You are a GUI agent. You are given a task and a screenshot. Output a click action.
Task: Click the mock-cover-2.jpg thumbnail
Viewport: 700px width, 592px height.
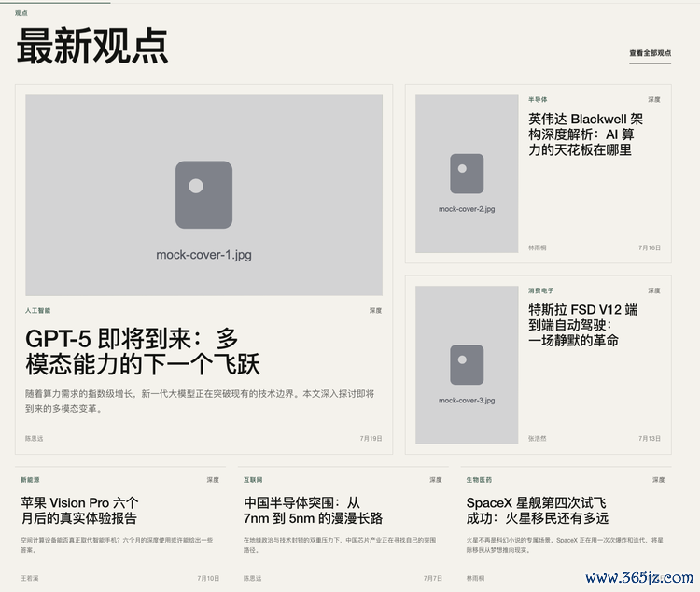click(467, 174)
